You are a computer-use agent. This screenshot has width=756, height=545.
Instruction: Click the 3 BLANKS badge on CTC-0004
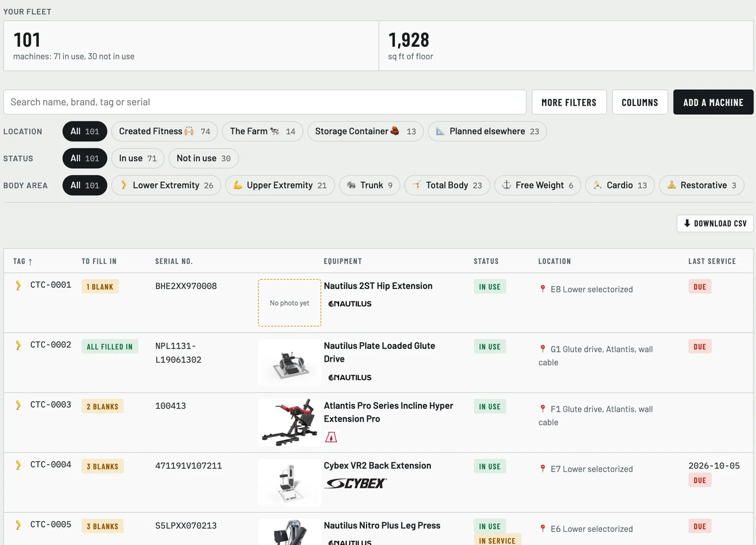pos(103,467)
